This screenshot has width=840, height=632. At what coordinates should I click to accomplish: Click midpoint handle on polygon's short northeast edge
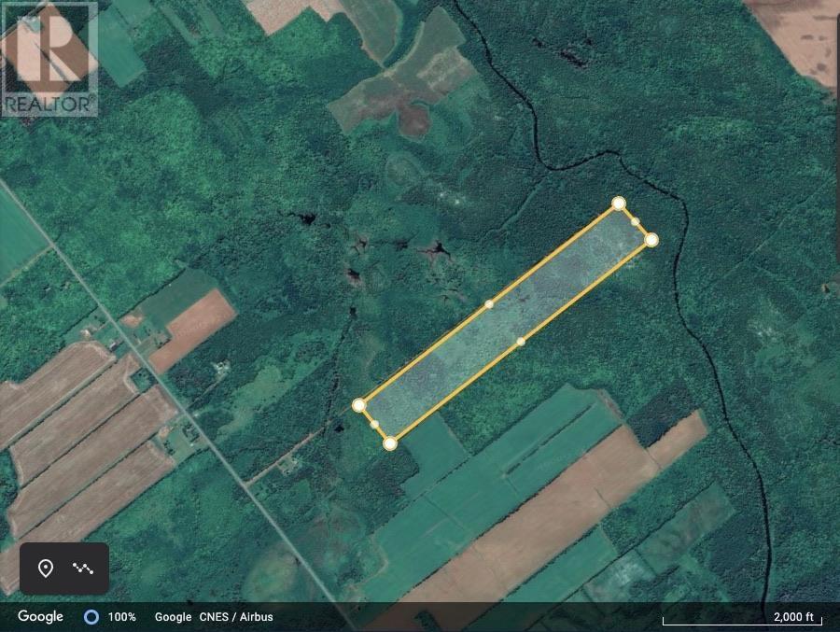point(636,222)
